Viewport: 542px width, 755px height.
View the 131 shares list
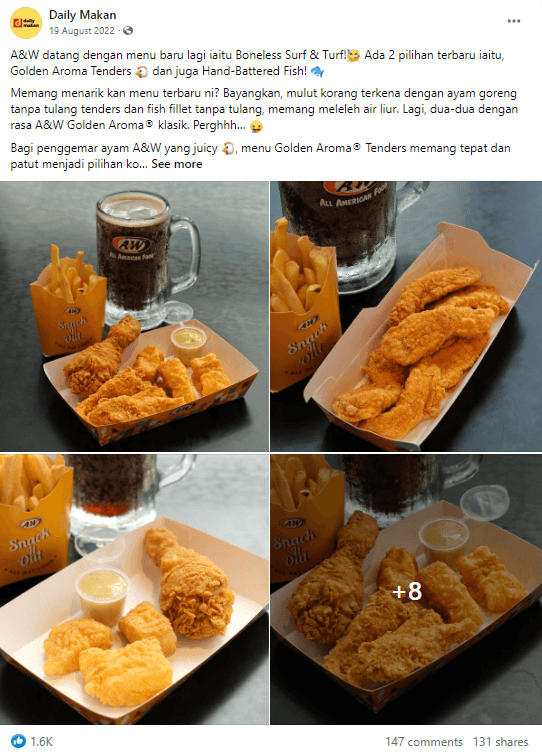501,742
